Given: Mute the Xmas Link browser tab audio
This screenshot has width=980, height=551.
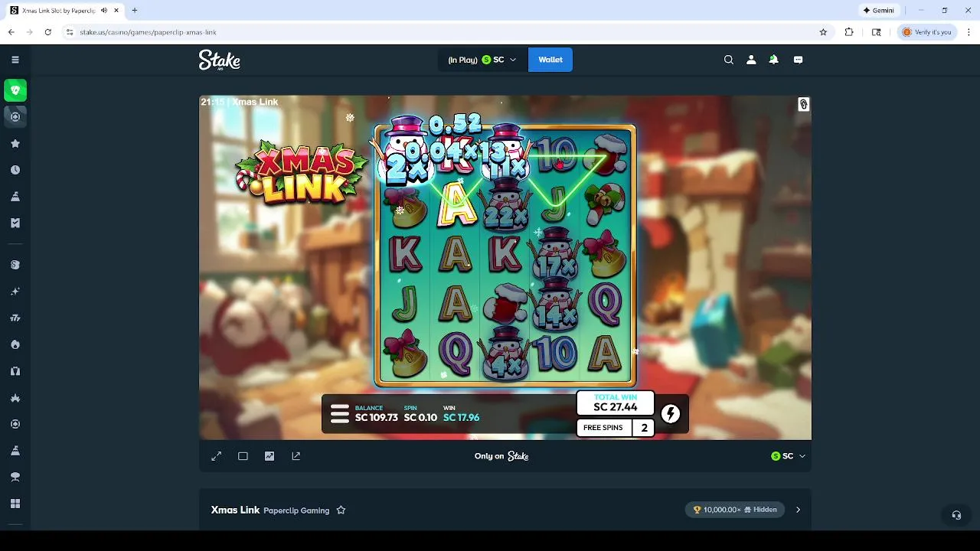Looking at the screenshot, I should (104, 11).
